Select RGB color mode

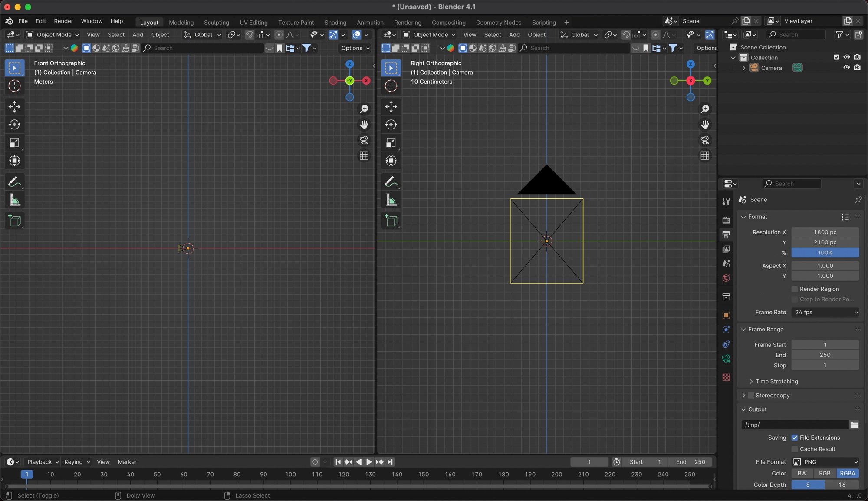[x=825, y=474]
